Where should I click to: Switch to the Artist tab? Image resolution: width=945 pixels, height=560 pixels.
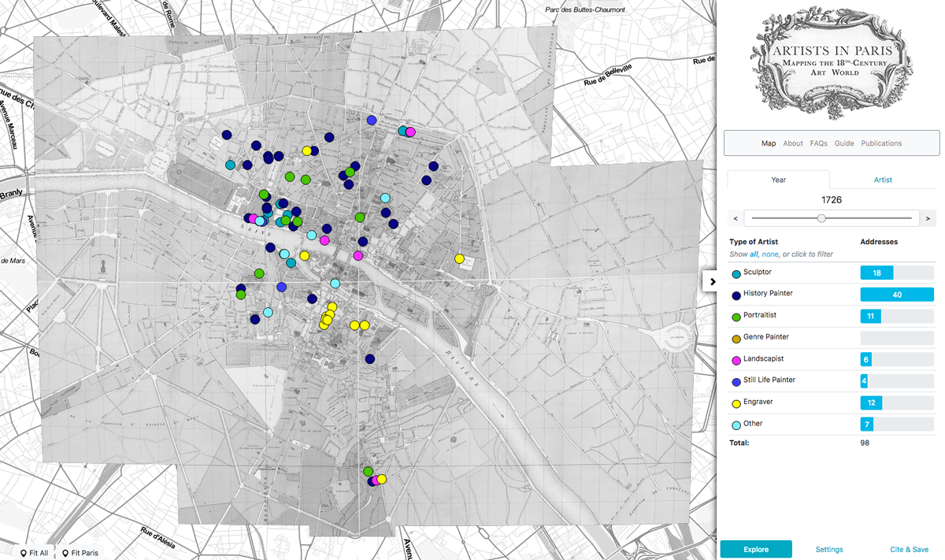(x=883, y=180)
